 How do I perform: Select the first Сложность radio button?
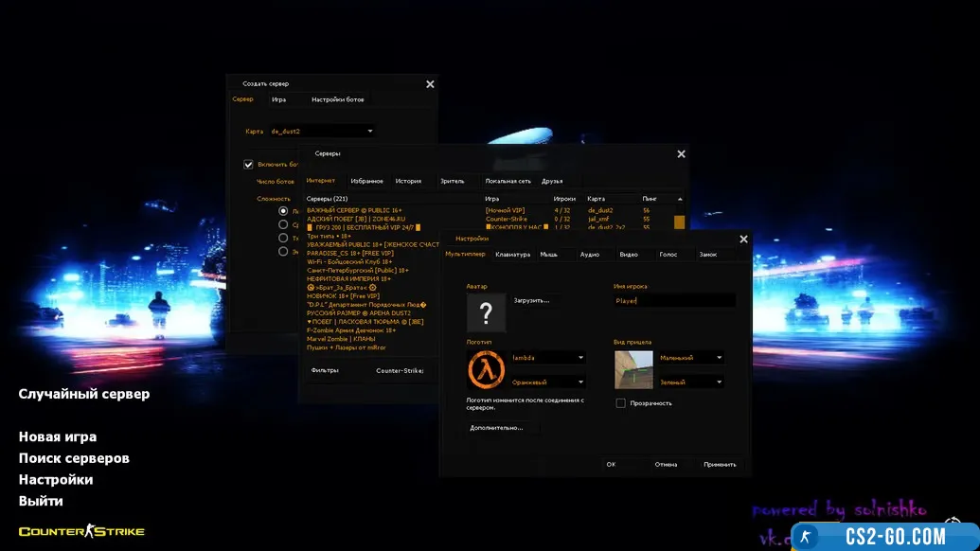pos(283,211)
